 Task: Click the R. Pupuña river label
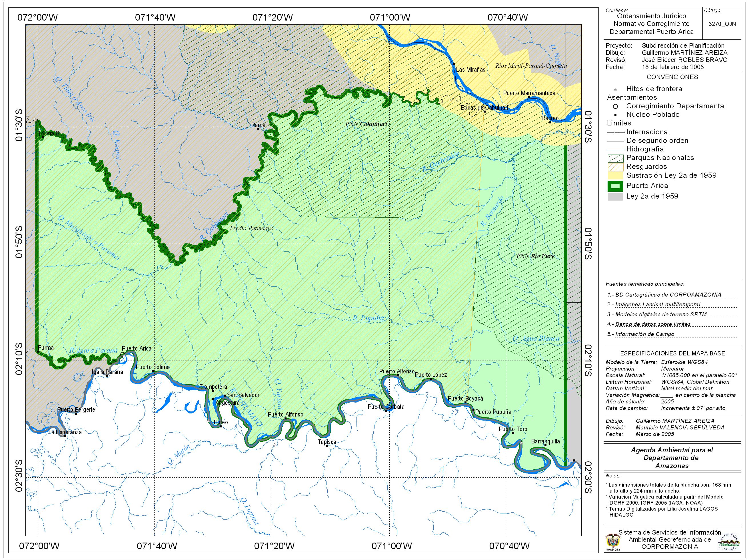pyautogui.click(x=368, y=318)
